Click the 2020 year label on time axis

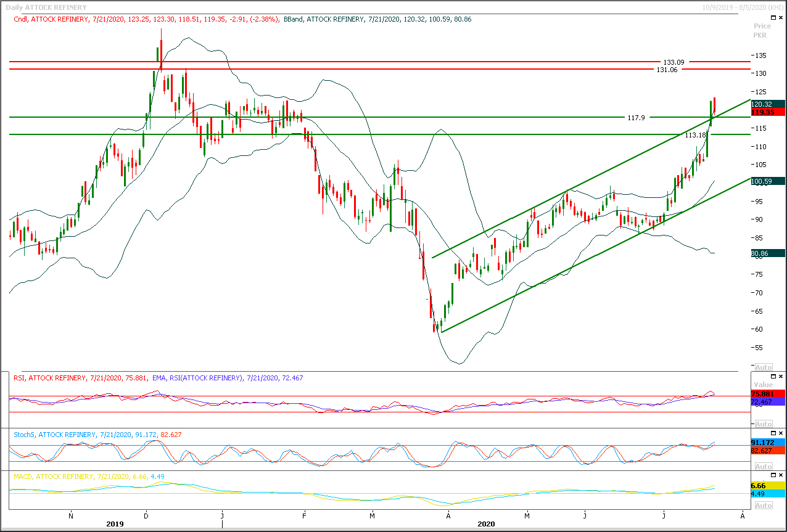tap(486, 524)
